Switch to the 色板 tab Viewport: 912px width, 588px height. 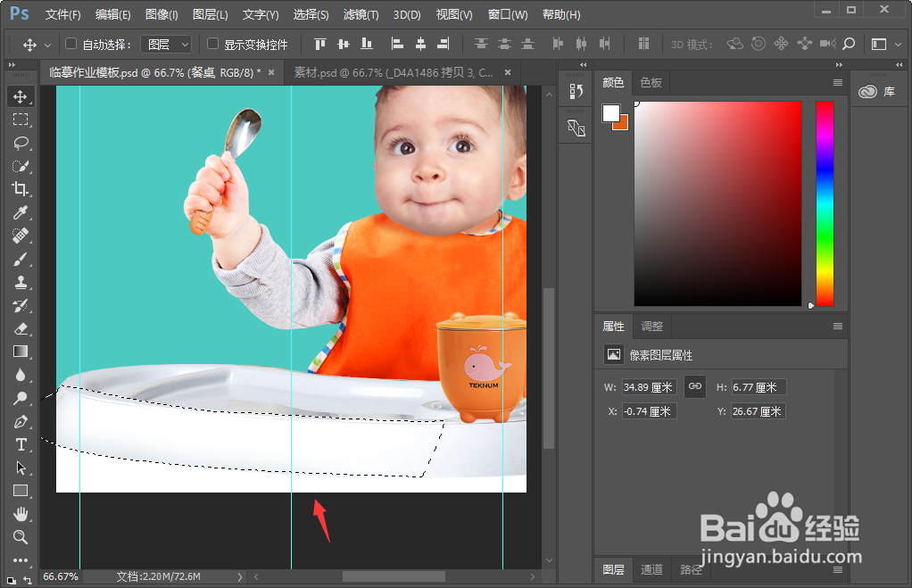pos(651,83)
